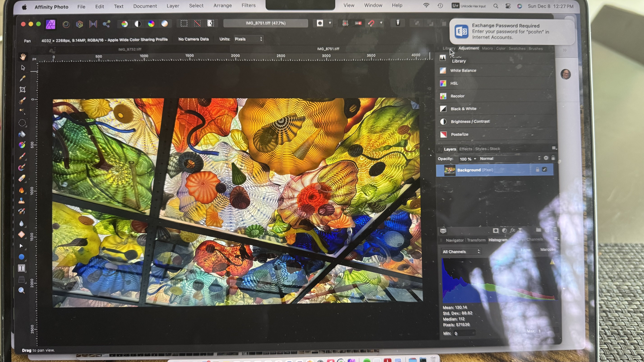
Task: Select the Crop tool
Action: point(23,90)
